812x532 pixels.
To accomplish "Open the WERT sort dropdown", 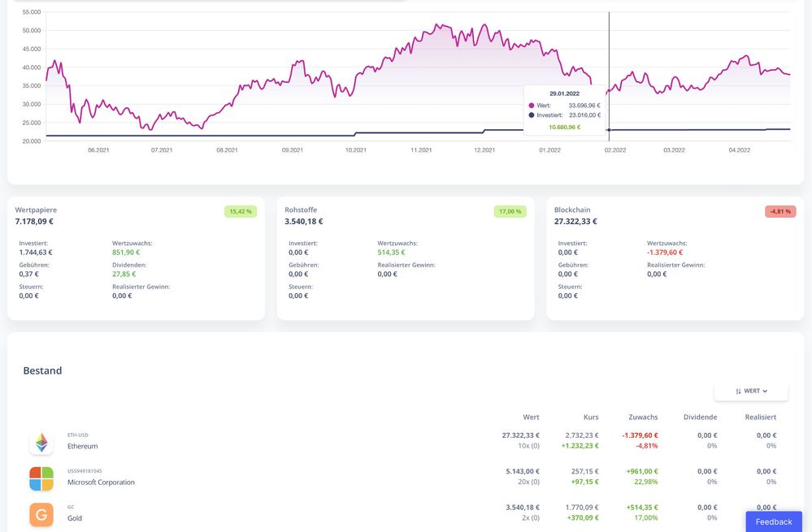I will click(x=750, y=391).
